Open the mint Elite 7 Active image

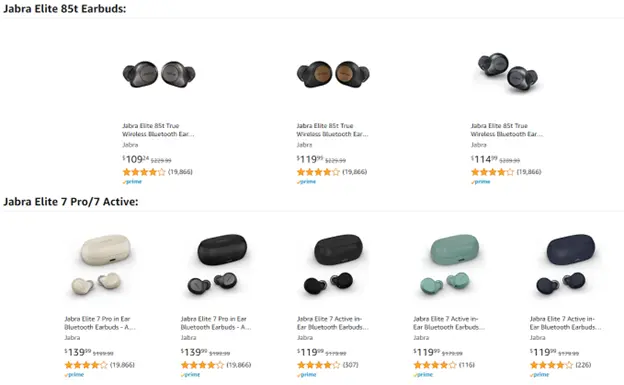pos(450,266)
